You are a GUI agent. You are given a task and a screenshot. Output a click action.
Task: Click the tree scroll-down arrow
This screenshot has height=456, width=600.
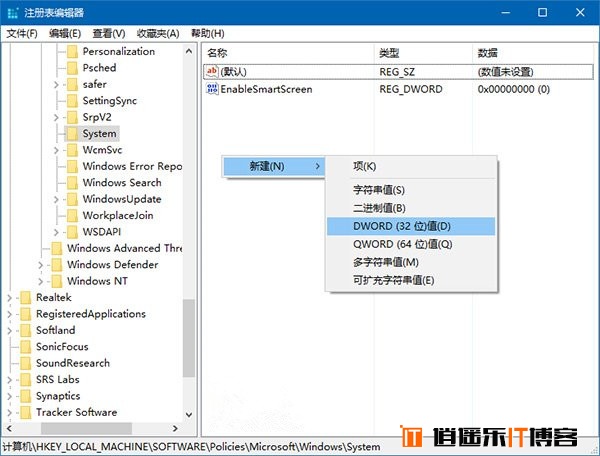[189, 415]
